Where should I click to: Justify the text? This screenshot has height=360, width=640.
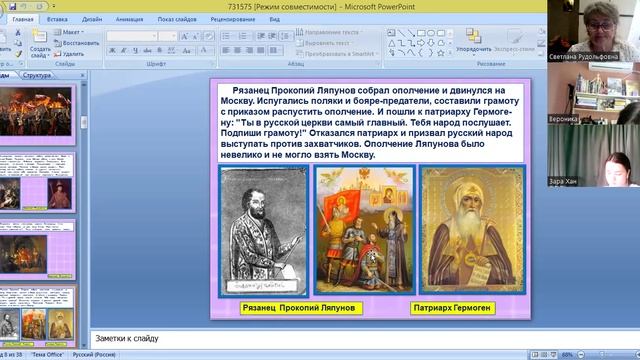[x=261, y=51]
